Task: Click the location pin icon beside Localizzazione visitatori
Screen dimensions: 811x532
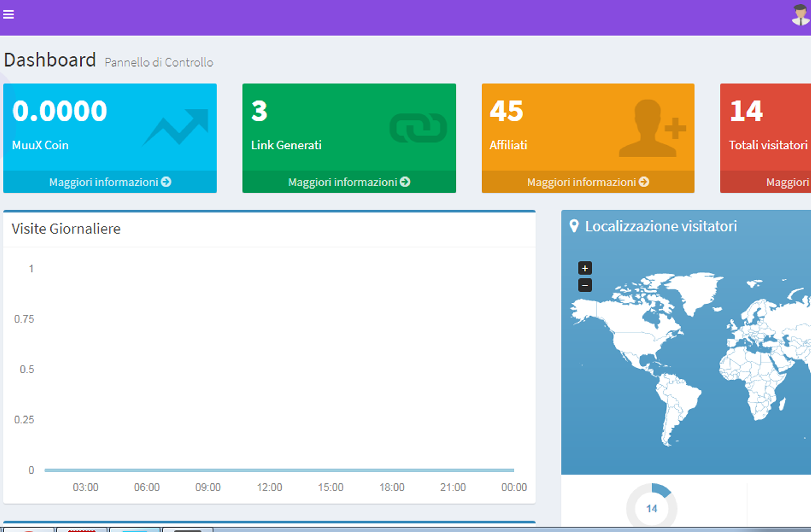Action: [x=574, y=226]
